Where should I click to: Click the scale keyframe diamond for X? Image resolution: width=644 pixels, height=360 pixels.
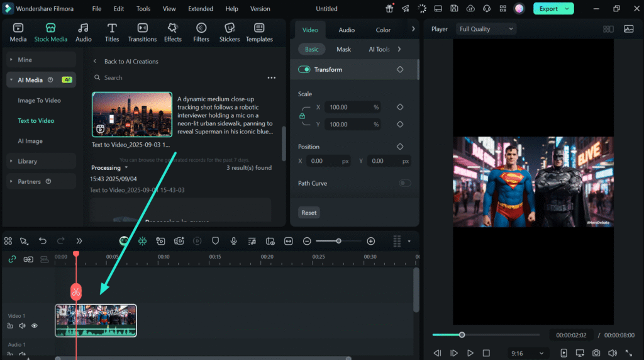coord(400,107)
